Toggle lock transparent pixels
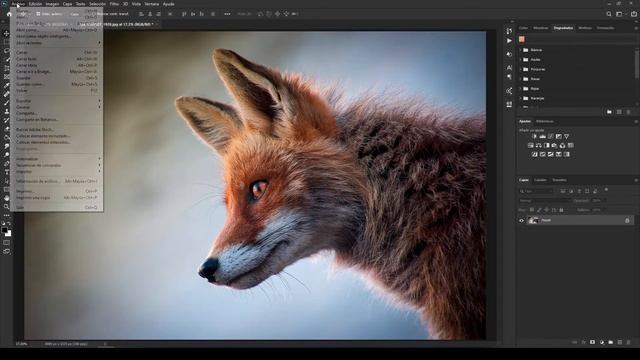The image size is (640, 360). click(531, 210)
